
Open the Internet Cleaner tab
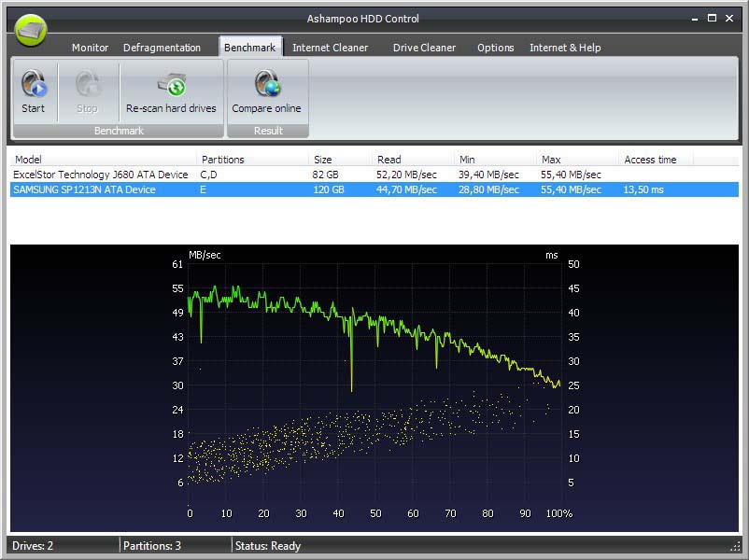click(x=330, y=48)
